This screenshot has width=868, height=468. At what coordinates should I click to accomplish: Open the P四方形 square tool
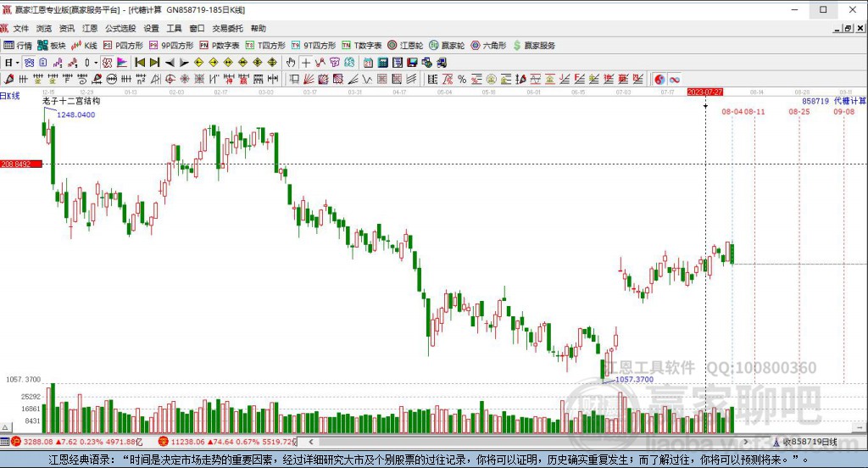pyautogui.click(x=123, y=46)
